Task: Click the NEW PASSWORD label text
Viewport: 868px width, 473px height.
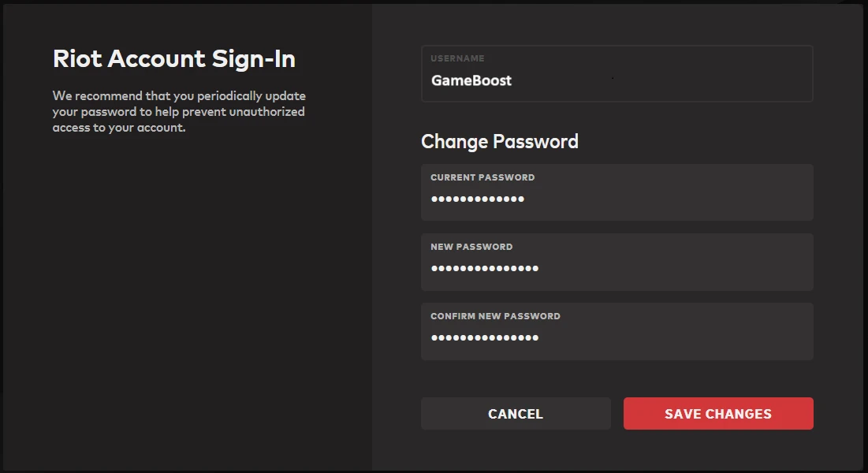Action: coord(471,247)
